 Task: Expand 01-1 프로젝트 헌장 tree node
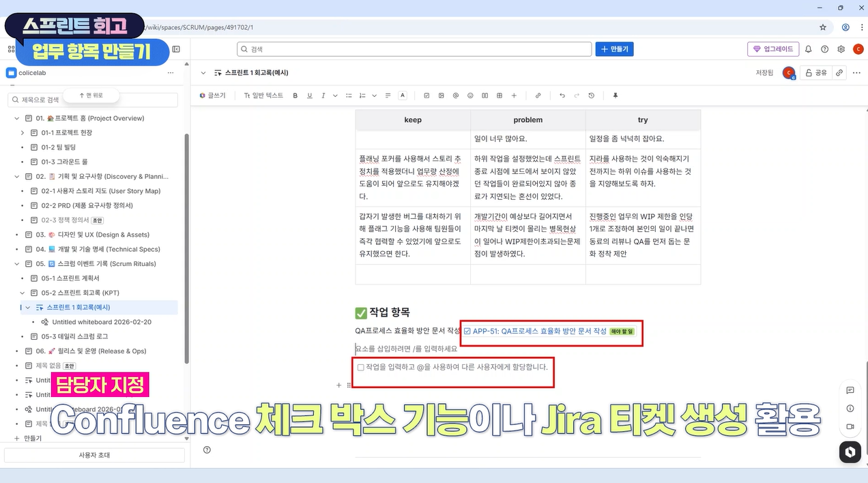coord(23,133)
